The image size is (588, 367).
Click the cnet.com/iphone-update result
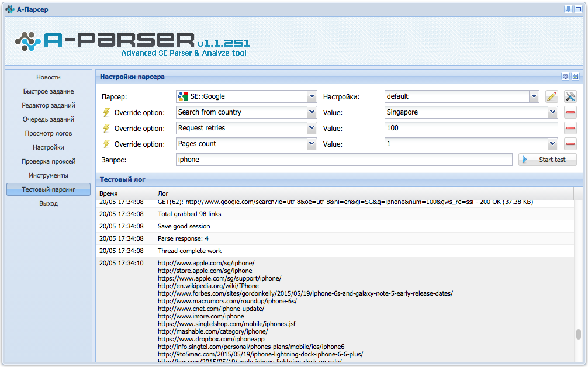211,309
